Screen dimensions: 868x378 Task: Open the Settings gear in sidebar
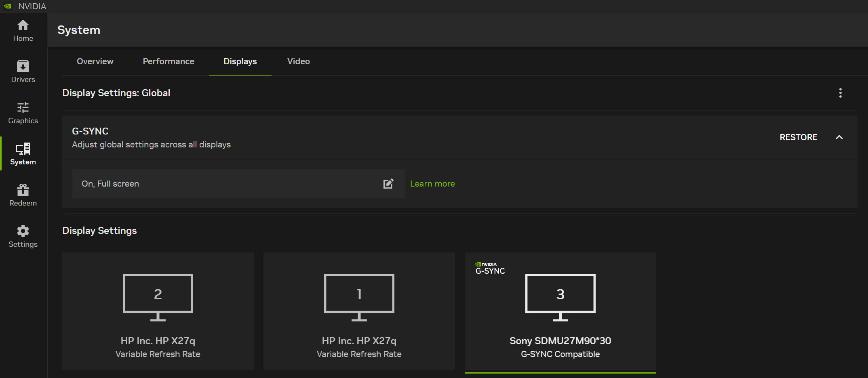[x=23, y=236]
